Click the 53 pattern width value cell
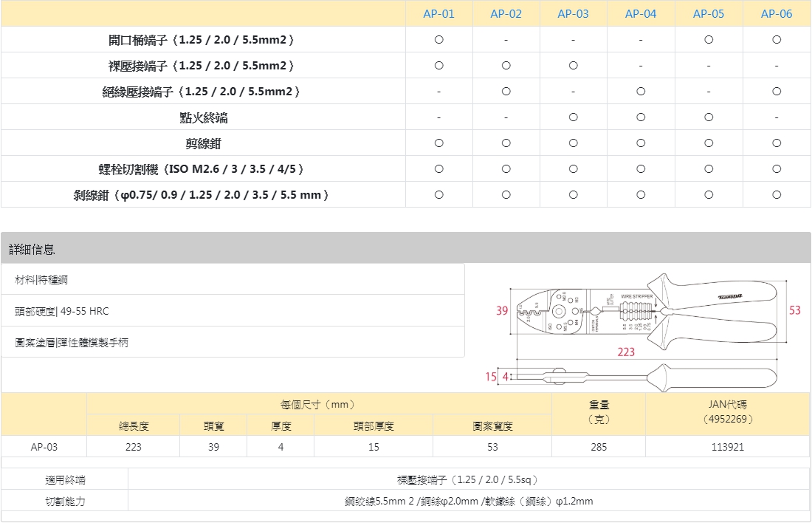 pos(492,447)
